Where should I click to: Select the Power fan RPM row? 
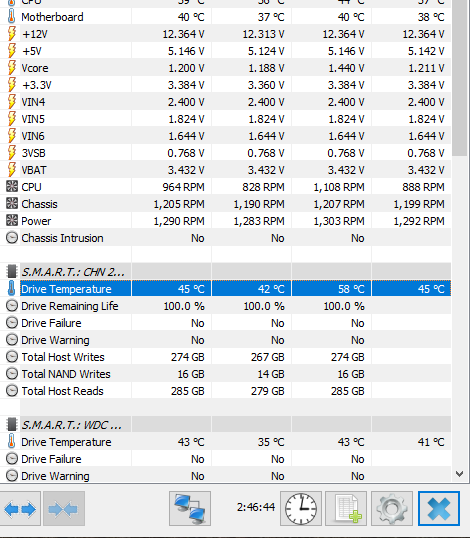[225, 221]
